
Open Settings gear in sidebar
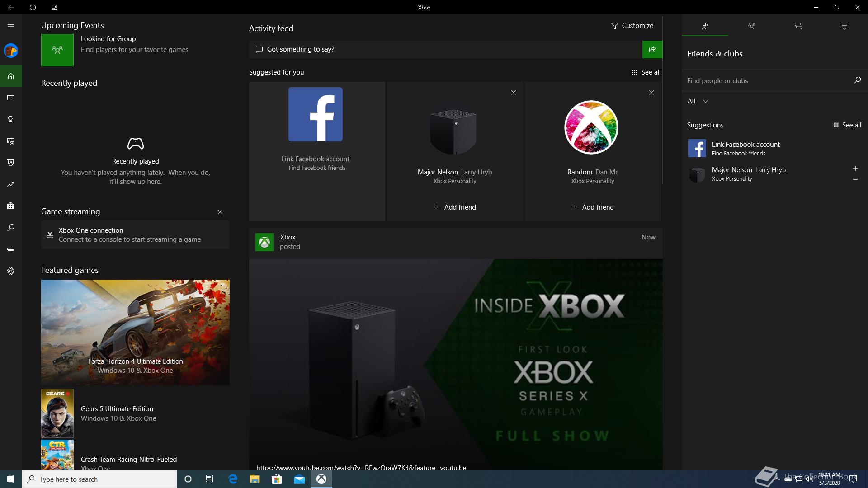(x=11, y=271)
